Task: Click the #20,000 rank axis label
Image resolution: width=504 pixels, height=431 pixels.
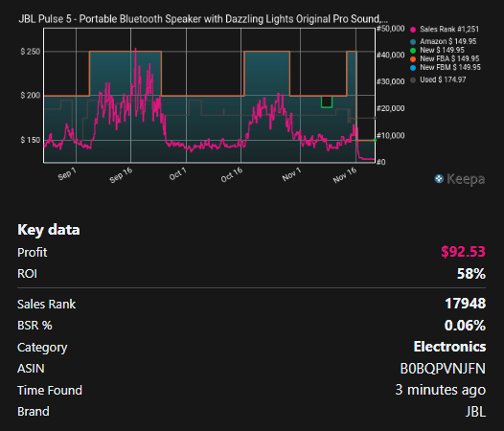Action: click(391, 108)
